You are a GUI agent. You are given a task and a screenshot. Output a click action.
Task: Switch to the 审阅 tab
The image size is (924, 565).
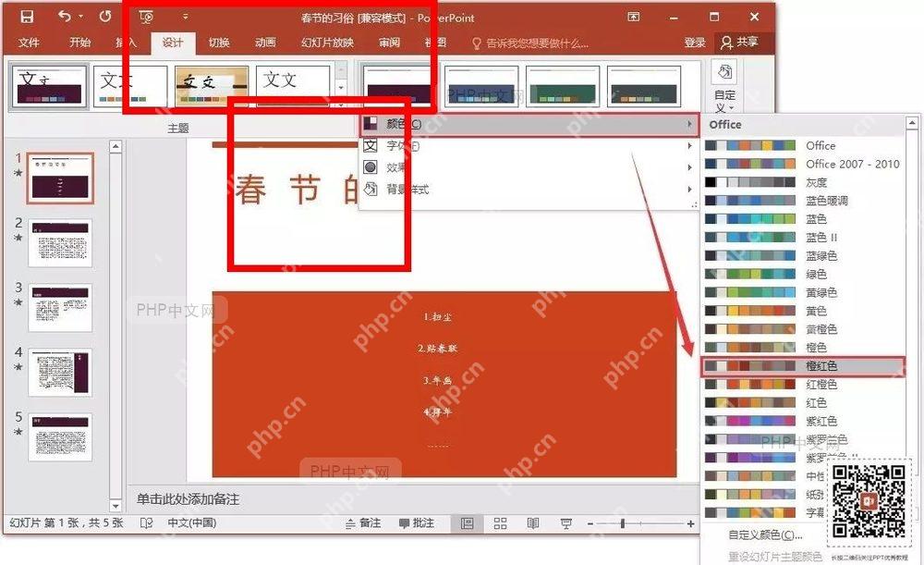[x=390, y=43]
